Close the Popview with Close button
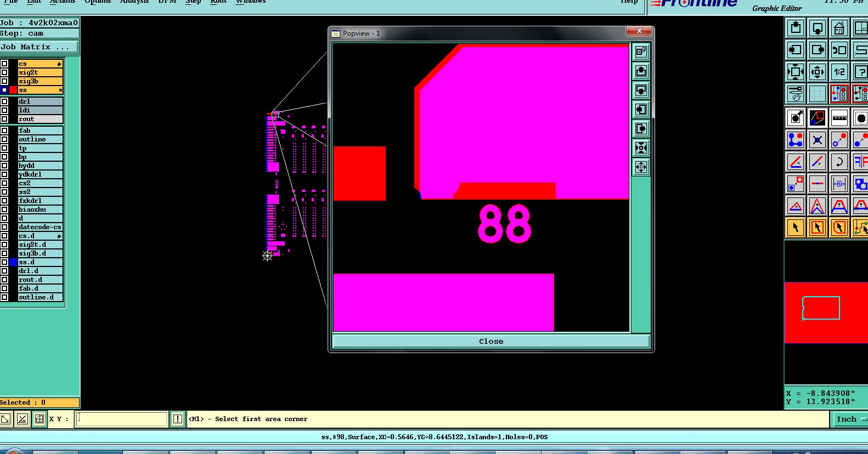The image size is (868, 454). point(491,341)
